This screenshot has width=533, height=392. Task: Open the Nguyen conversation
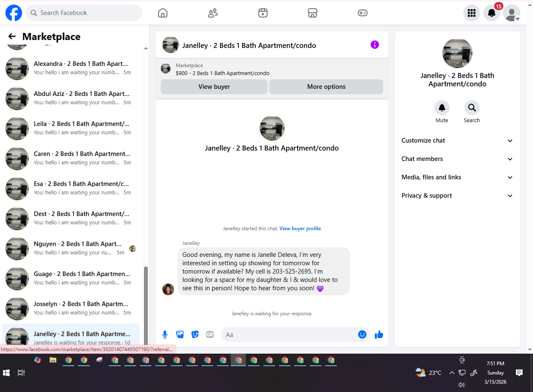tap(71, 249)
